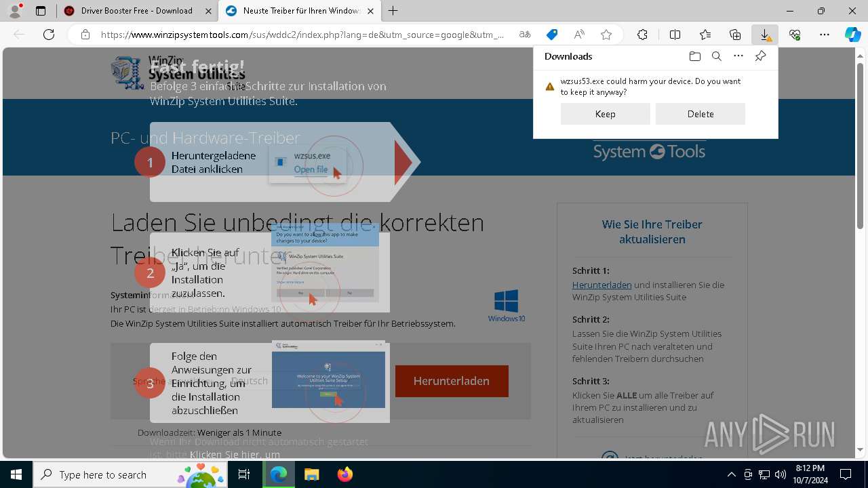Viewport: 868px width, 488px height.
Task: Click the red Herunterladen button
Action: pos(452,381)
